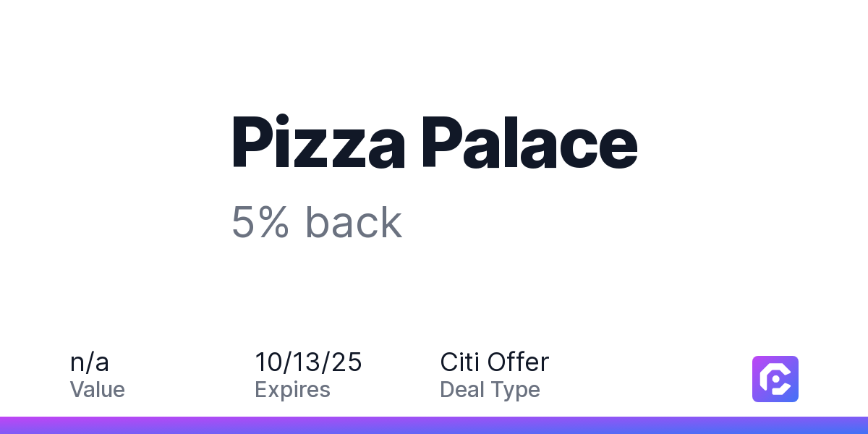Click the Pizza Palace title

click(x=435, y=144)
